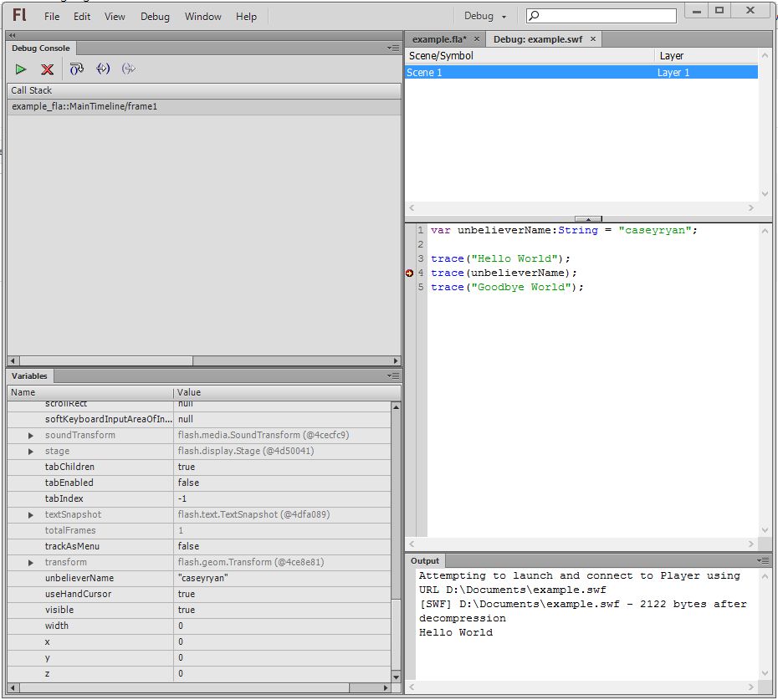Close the example.fla tab
778x700 pixels.
476,39
